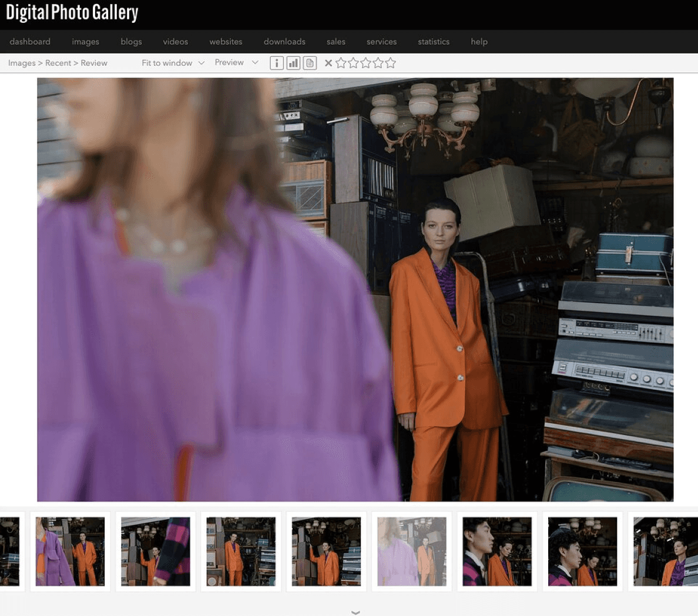Open the Fit to window dropdown
The height and width of the screenshot is (616, 698).
click(173, 63)
